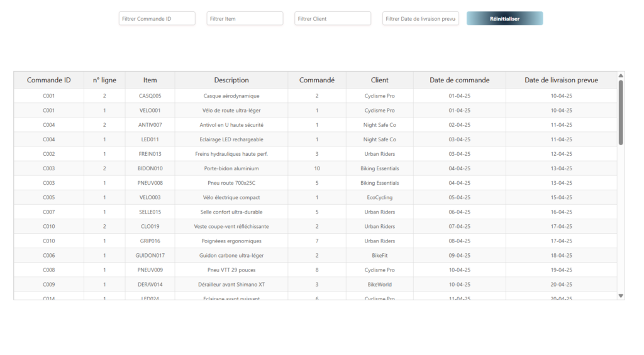Click the Item column header

click(x=150, y=80)
